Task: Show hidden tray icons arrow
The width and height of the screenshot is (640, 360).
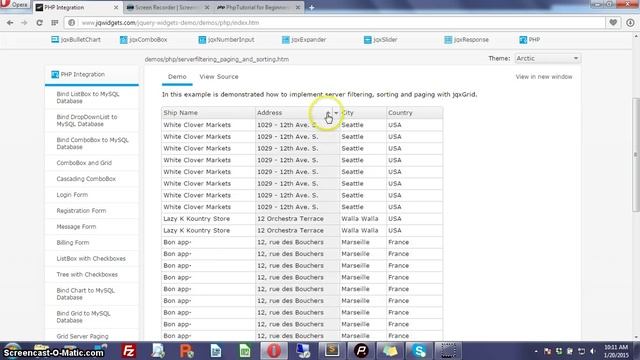Action: tap(536, 351)
